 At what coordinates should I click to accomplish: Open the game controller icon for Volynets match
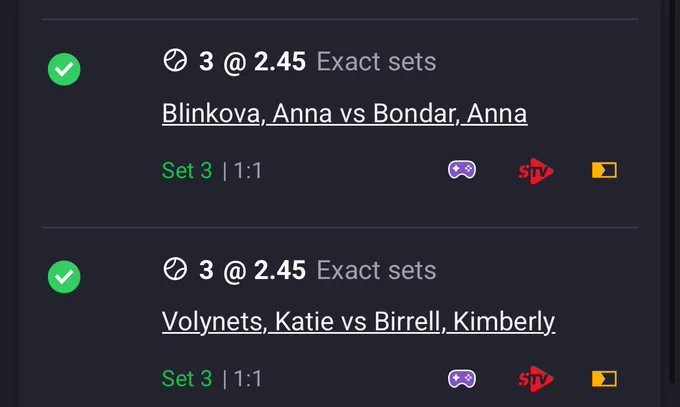coord(462,379)
